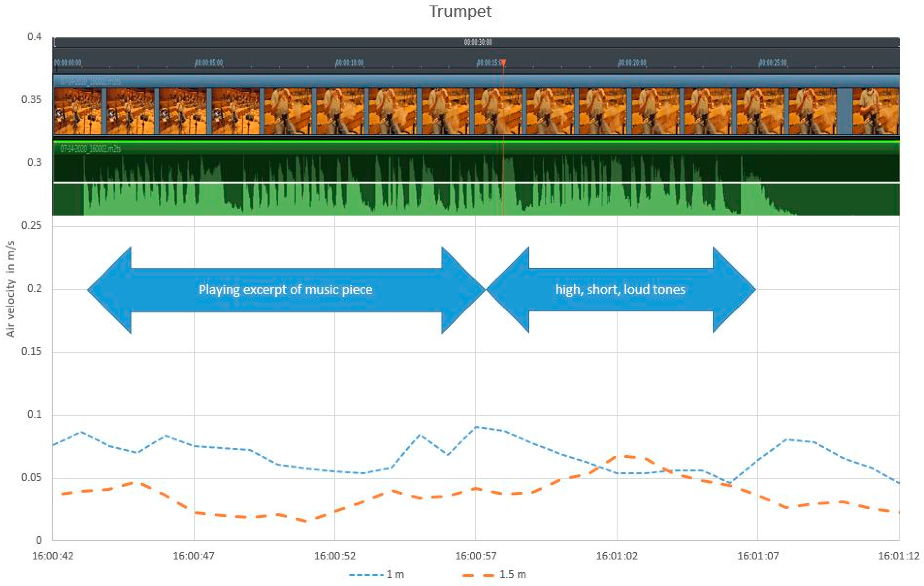Image resolution: width=924 pixels, height=586 pixels.
Task: Click the 'Trumpet' chart title
Action: [x=460, y=12]
